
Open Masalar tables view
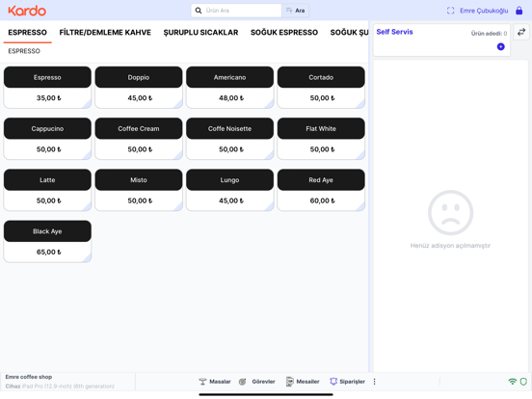click(215, 382)
